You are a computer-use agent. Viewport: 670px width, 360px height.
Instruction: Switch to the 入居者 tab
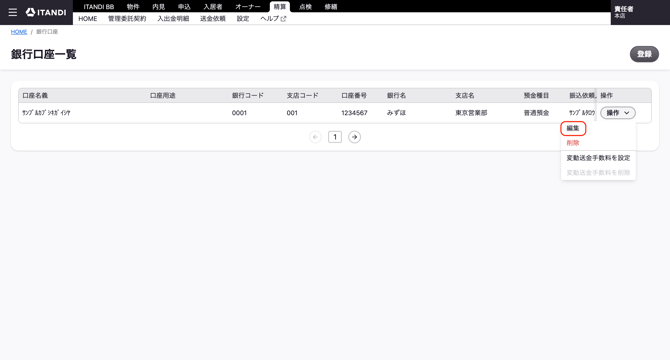pos(213,7)
